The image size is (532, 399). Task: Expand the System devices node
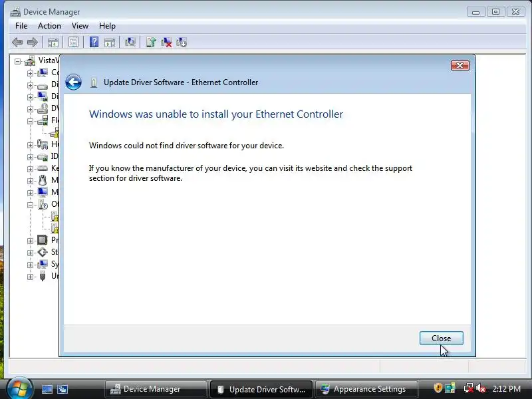pos(30,265)
